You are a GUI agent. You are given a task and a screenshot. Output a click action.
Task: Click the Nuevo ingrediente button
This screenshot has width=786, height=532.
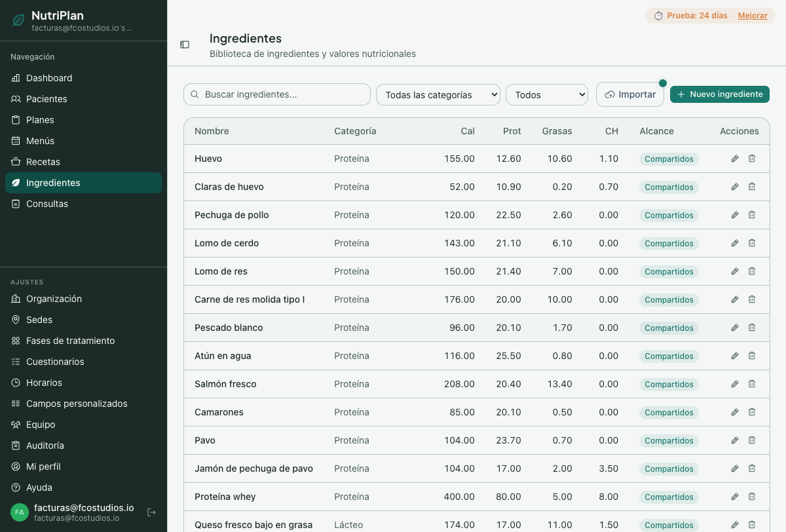click(x=719, y=94)
